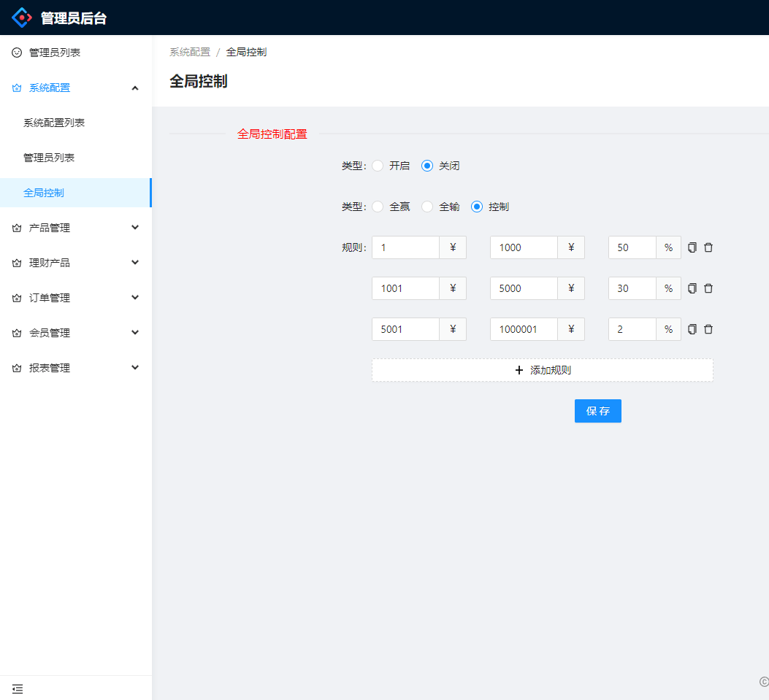Copy the rule starting at 5001
This screenshot has height=700, width=769.
coord(692,329)
